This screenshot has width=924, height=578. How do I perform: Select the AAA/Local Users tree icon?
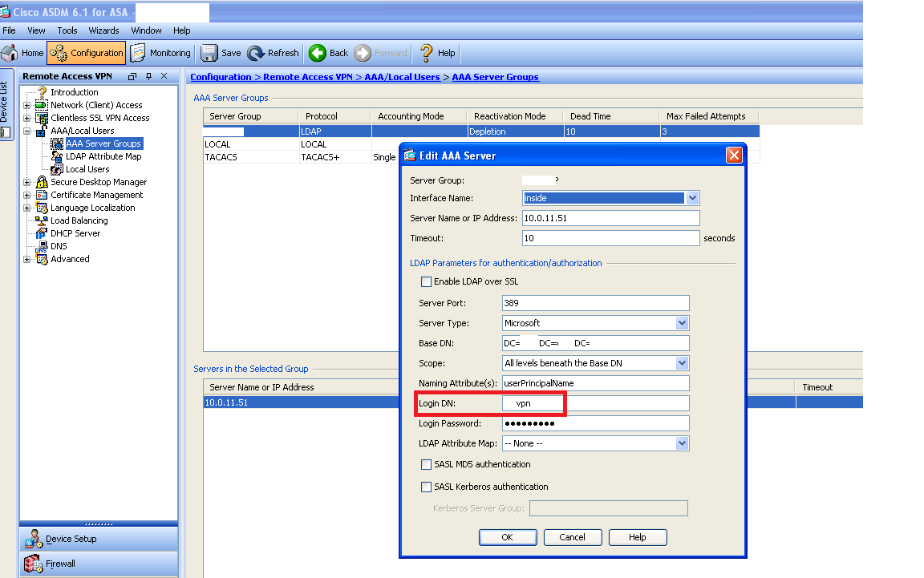[x=41, y=131]
